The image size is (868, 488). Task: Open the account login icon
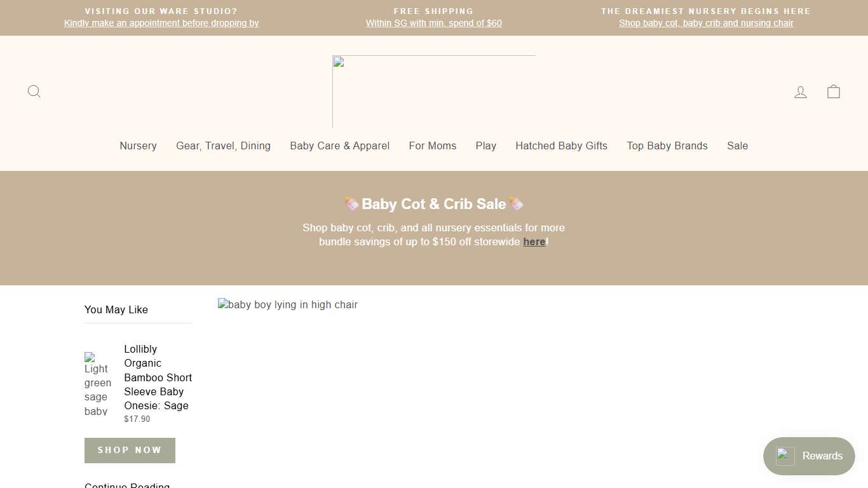801,91
